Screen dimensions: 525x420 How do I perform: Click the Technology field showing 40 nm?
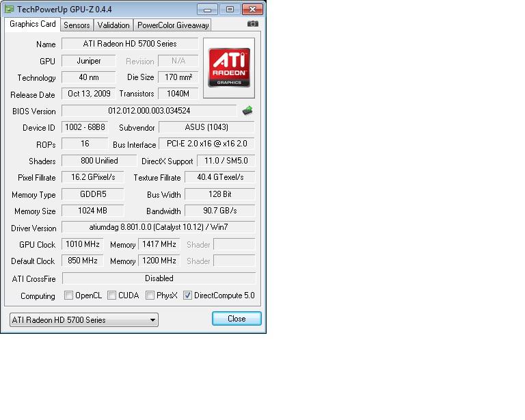89,77
